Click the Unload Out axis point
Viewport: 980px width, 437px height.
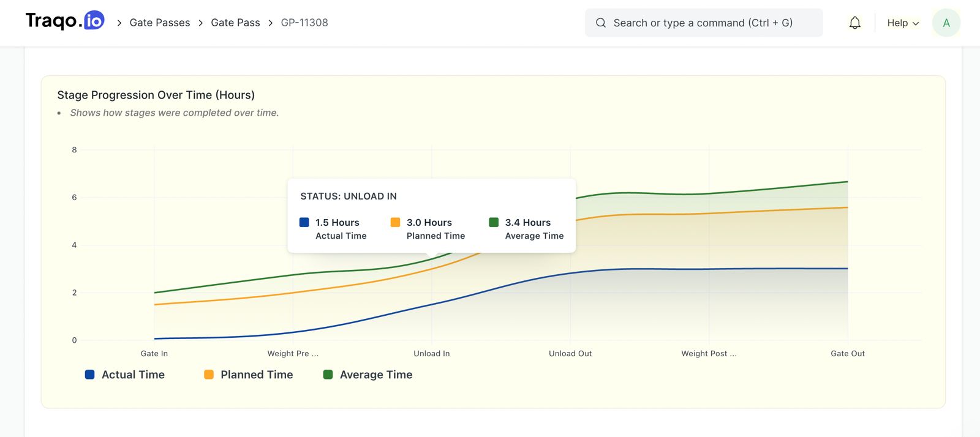point(570,354)
